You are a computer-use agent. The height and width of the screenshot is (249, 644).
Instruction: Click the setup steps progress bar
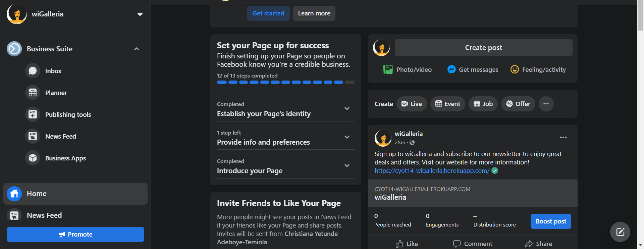(x=285, y=82)
